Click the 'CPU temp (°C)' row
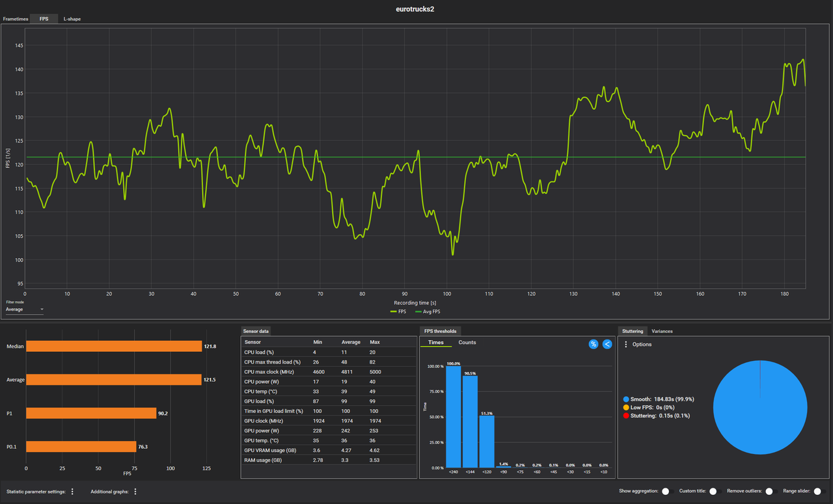This screenshot has height=504, width=833. pyautogui.click(x=329, y=391)
